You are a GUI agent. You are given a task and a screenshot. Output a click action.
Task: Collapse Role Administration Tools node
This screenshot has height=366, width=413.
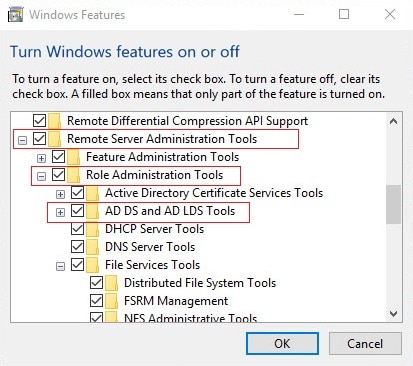(41, 176)
